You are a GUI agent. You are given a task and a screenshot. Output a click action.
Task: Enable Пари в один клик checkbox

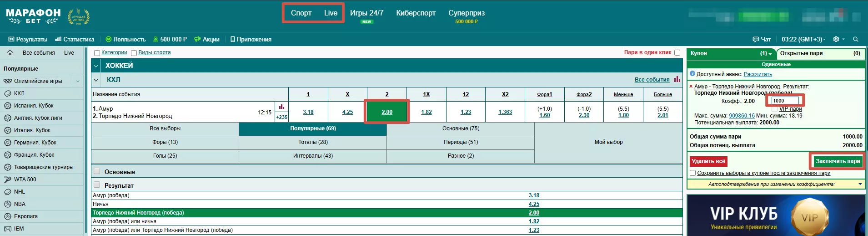pyautogui.click(x=677, y=53)
